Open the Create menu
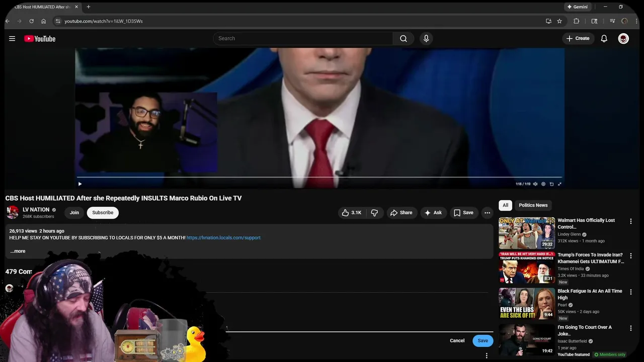This screenshot has width=644, height=362. 578,39
